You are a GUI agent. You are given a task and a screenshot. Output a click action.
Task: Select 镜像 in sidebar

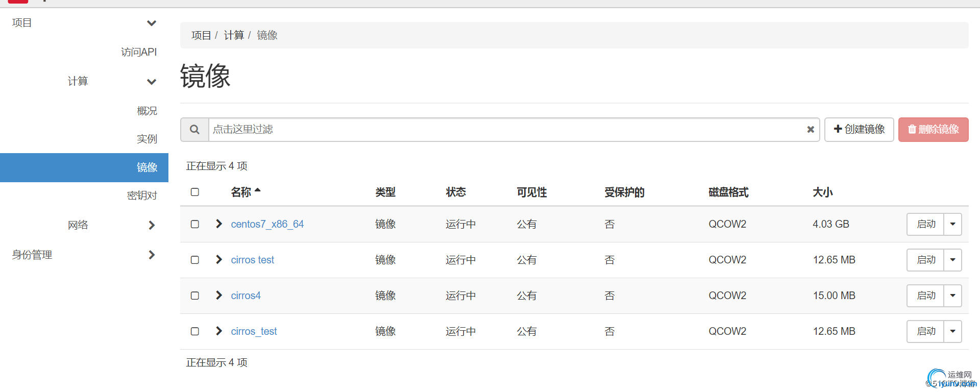coord(84,167)
